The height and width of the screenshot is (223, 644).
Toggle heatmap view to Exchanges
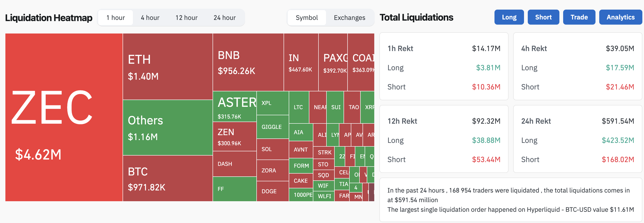349,18
